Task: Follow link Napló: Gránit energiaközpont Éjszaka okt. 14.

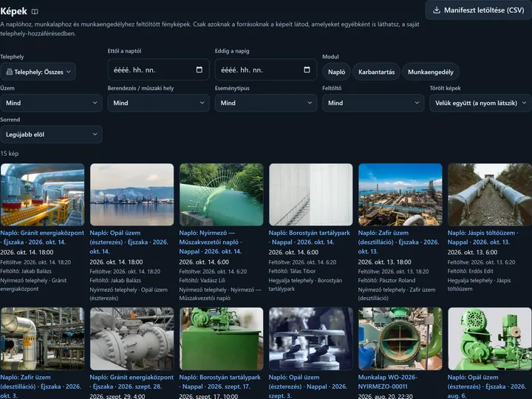Action: tap(42, 237)
